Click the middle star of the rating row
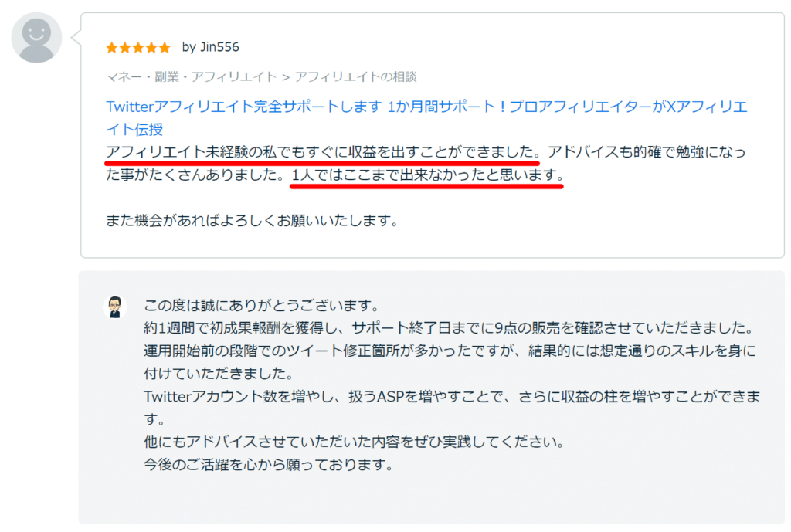Viewport: 791px width, 532px height. click(137, 46)
